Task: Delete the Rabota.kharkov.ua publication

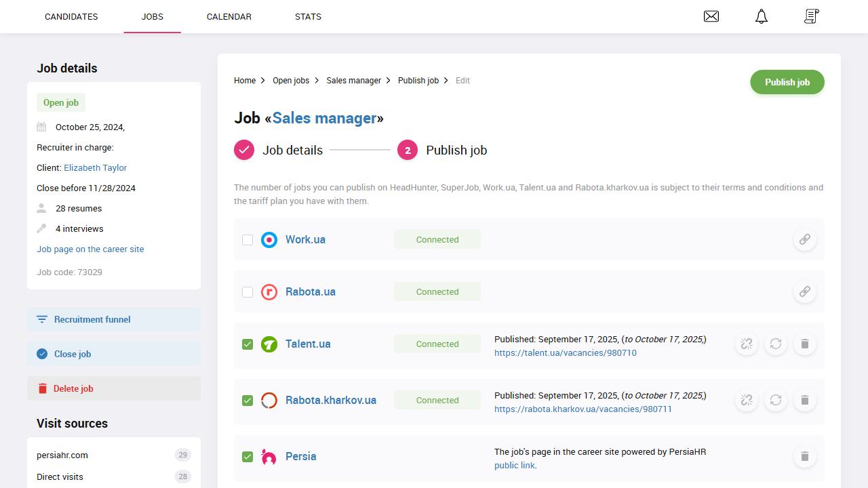Action: [804, 400]
